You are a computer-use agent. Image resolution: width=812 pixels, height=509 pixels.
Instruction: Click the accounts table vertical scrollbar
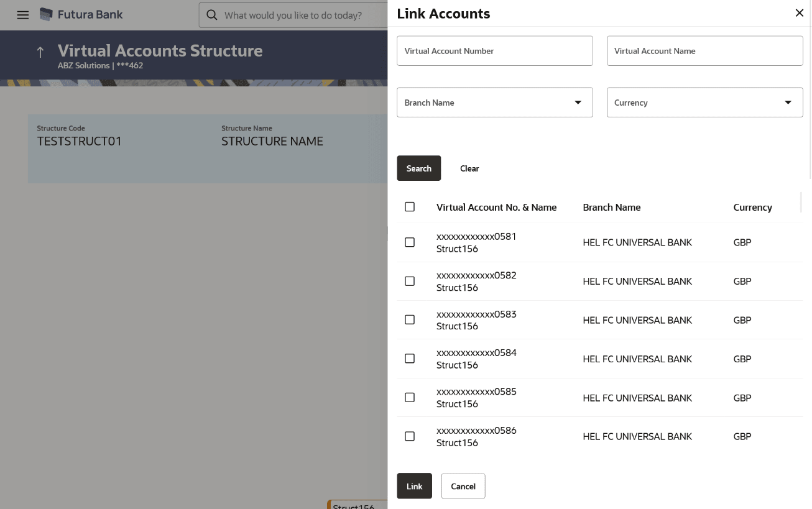(x=801, y=203)
